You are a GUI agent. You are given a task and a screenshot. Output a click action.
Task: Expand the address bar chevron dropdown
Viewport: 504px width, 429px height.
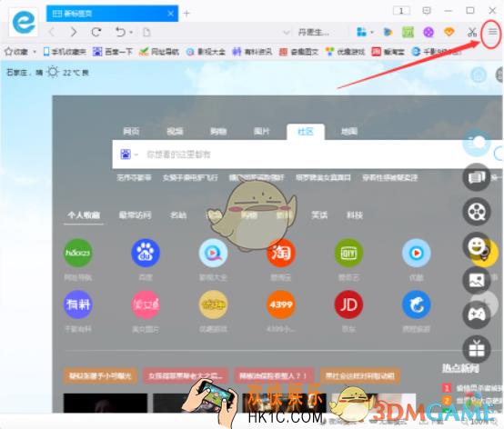pos(286,33)
